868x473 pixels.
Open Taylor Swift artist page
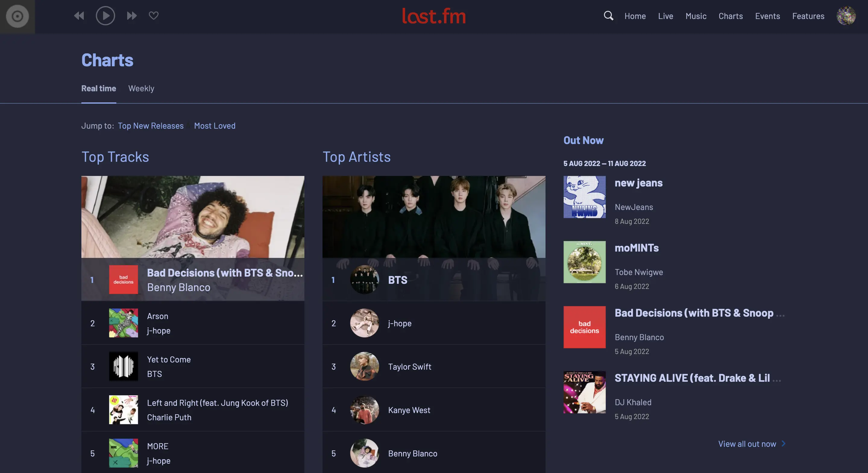pyautogui.click(x=409, y=367)
